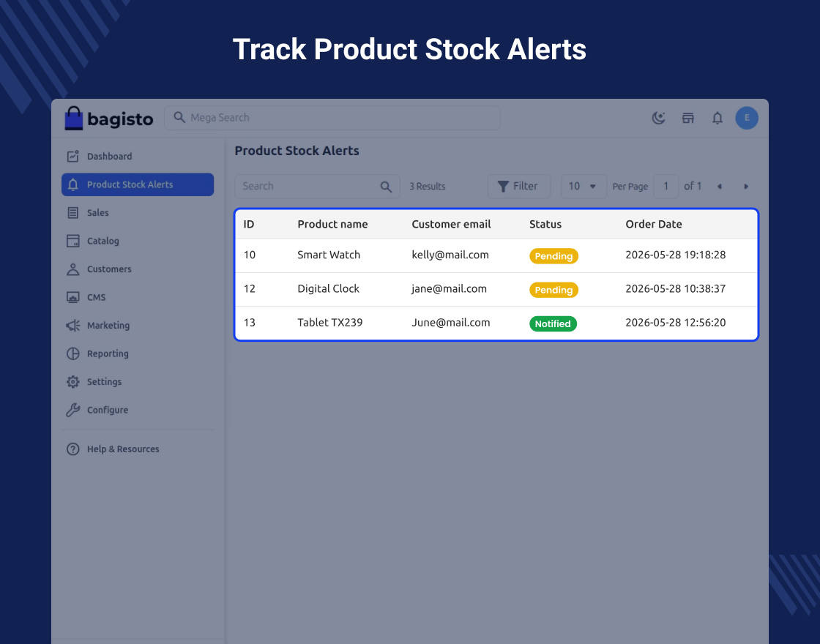Click the Reporting chart icon
The image size is (820, 644).
click(72, 354)
